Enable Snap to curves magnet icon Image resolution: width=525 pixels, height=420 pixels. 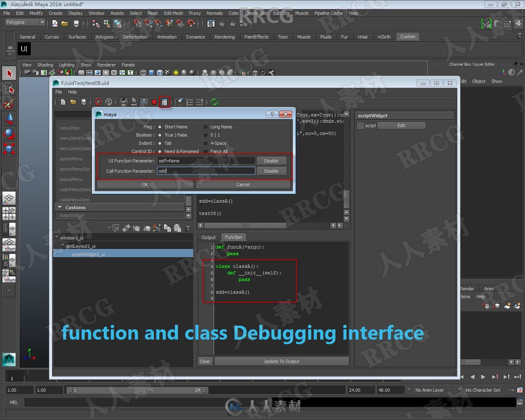coord(148,23)
